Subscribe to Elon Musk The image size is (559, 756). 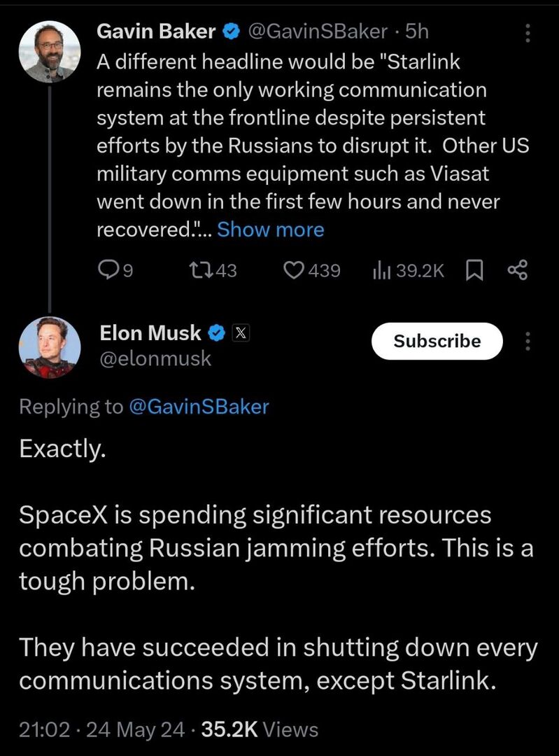[437, 341]
